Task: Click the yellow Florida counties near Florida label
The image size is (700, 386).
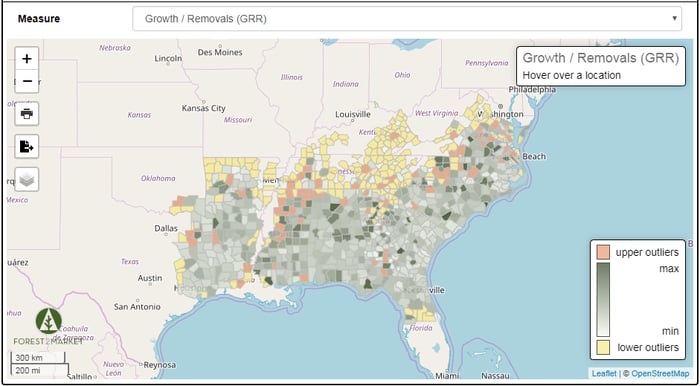Action: (x=420, y=315)
